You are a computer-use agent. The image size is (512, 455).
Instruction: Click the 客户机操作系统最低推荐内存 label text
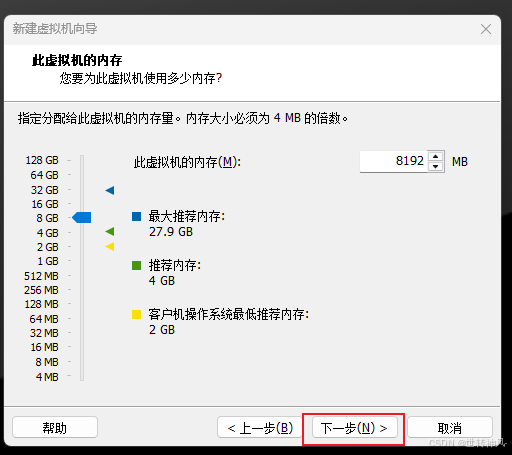click(229, 314)
